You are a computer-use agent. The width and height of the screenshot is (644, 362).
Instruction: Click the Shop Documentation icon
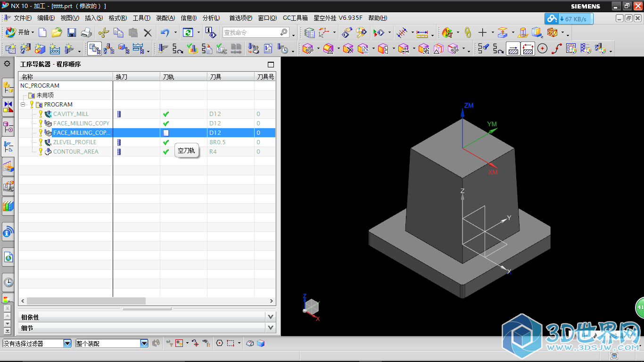tap(268, 49)
